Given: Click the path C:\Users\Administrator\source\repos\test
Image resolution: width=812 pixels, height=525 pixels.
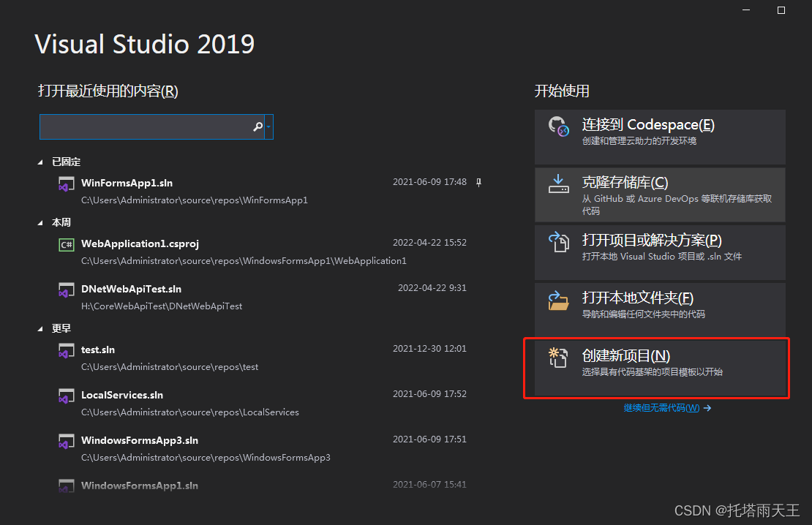Looking at the screenshot, I should pyautogui.click(x=170, y=367).
